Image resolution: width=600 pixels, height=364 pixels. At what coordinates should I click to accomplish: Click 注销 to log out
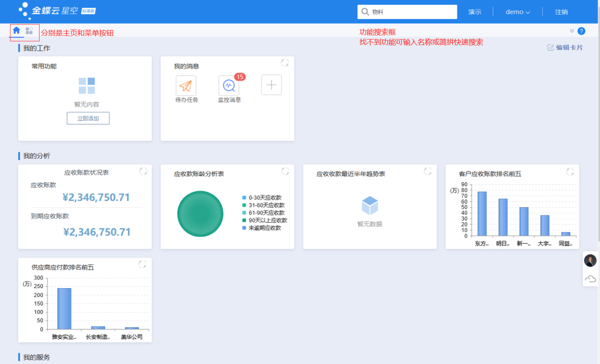[x=562, y=11]
